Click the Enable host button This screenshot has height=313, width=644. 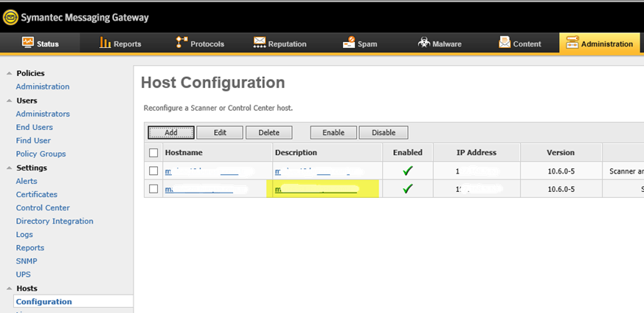pyautogui.click(x=333, y=133)
